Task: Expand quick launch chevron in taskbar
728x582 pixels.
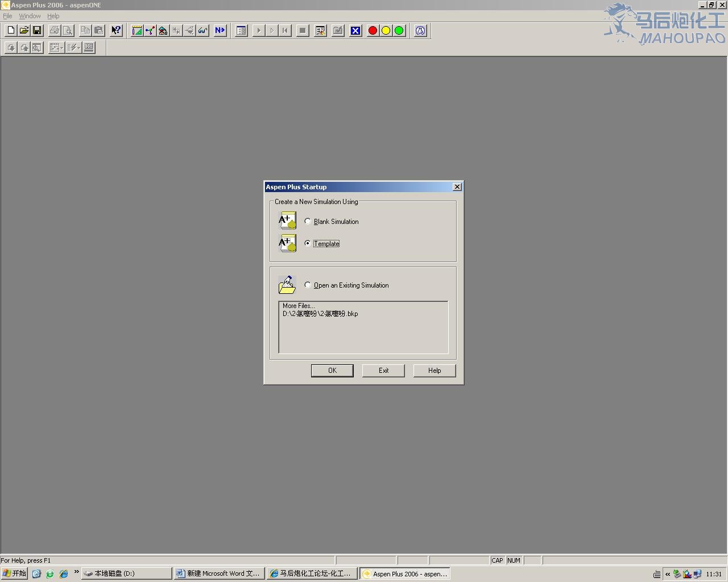Action: click(76, 572)
